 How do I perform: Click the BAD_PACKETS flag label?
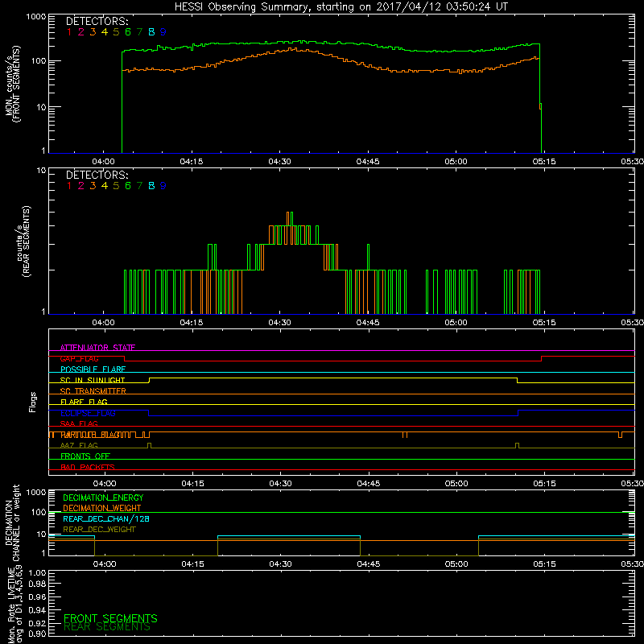[x=88, y=467]
